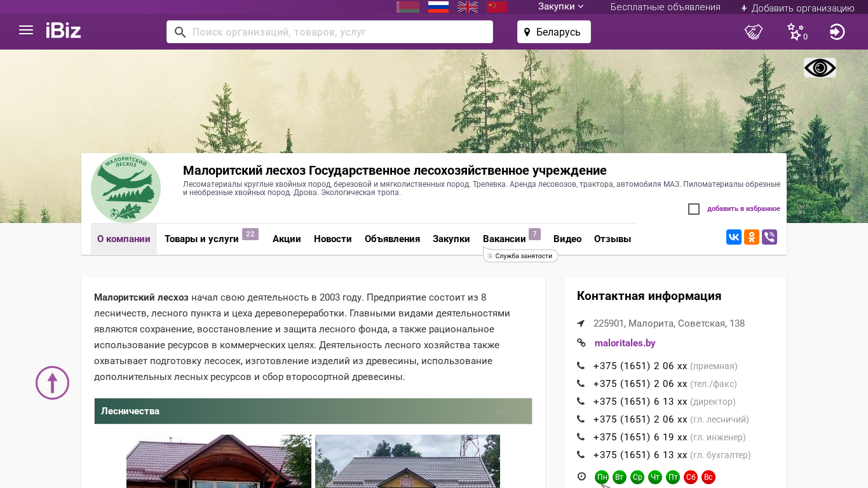Click the scroll-to-top arrow button

coord(52,383)
